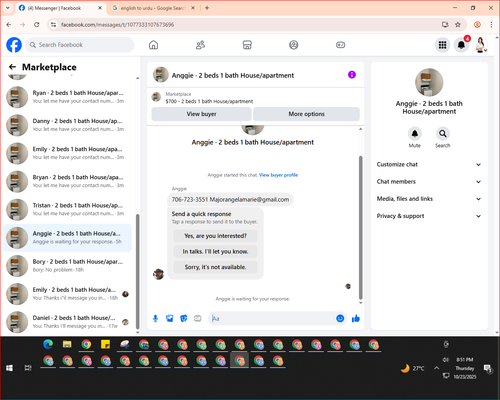This screenshot has width=500, height=400.
Task: Search in conversation magnifier icon
Action: (443, 134)
